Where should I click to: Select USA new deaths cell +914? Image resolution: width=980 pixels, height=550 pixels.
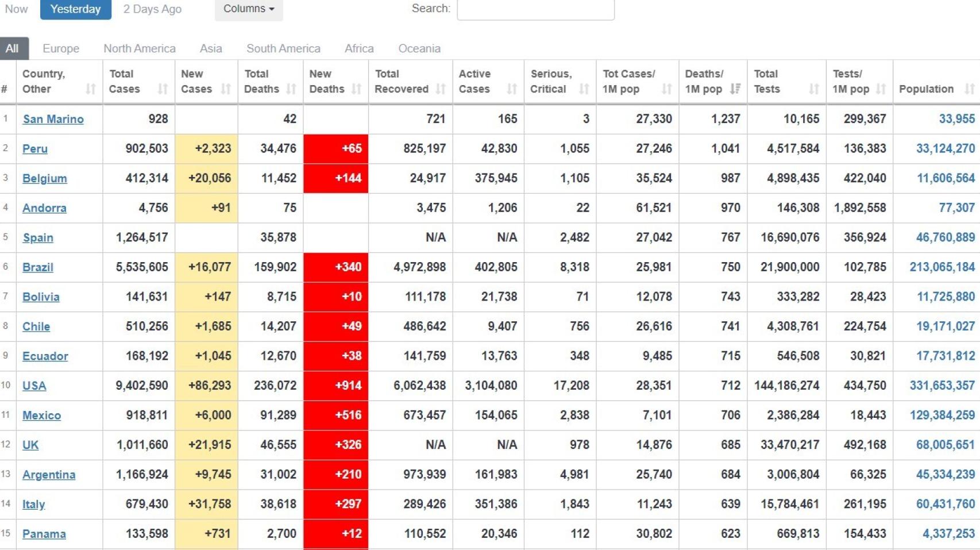coord(336,386)
